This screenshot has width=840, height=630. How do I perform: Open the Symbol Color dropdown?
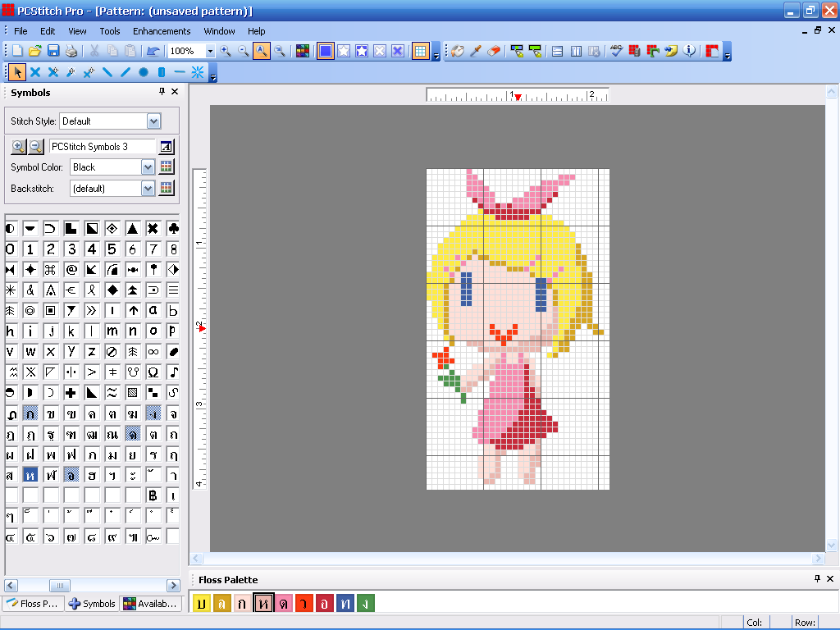click(x=148, y=167)
